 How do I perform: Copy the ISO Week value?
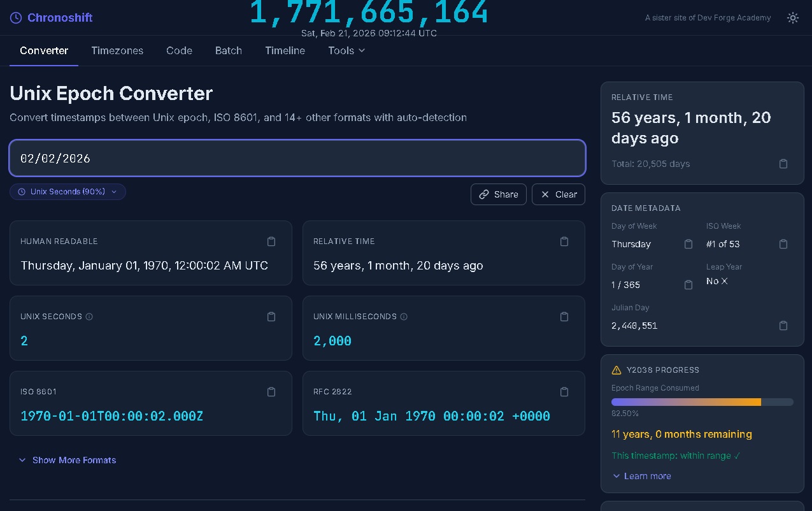(783, 244)
